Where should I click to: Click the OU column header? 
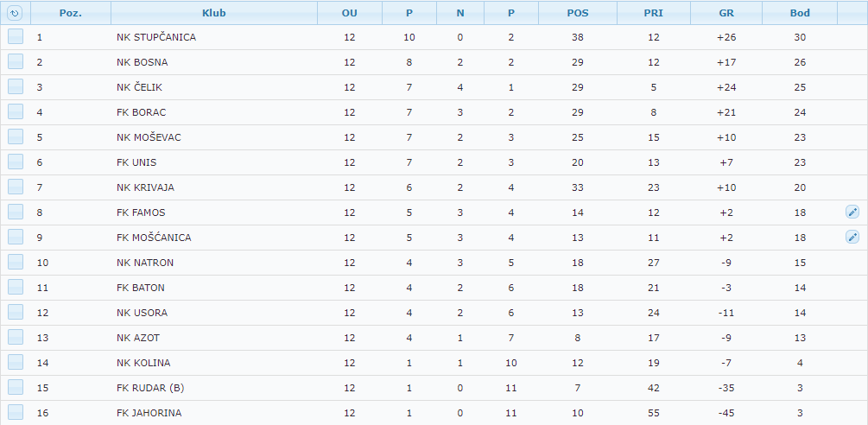pyautogui.click(x=349, y=13)
